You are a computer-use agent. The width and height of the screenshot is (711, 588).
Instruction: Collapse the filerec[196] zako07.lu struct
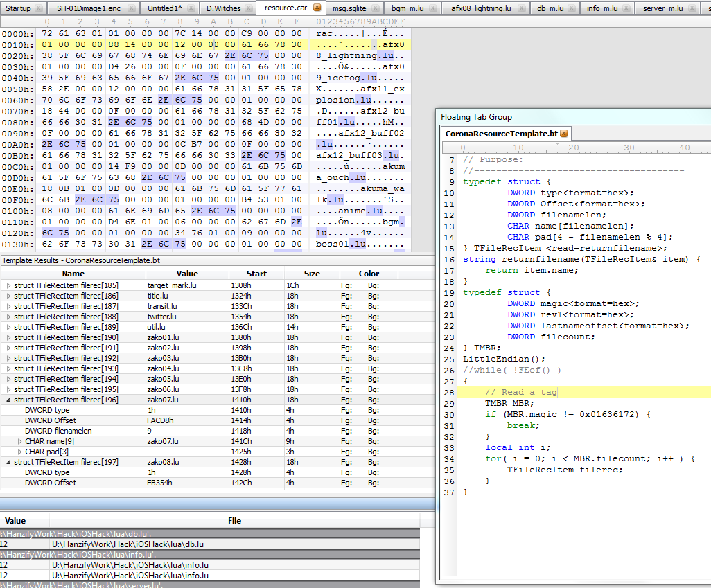[x=8, y=400]
